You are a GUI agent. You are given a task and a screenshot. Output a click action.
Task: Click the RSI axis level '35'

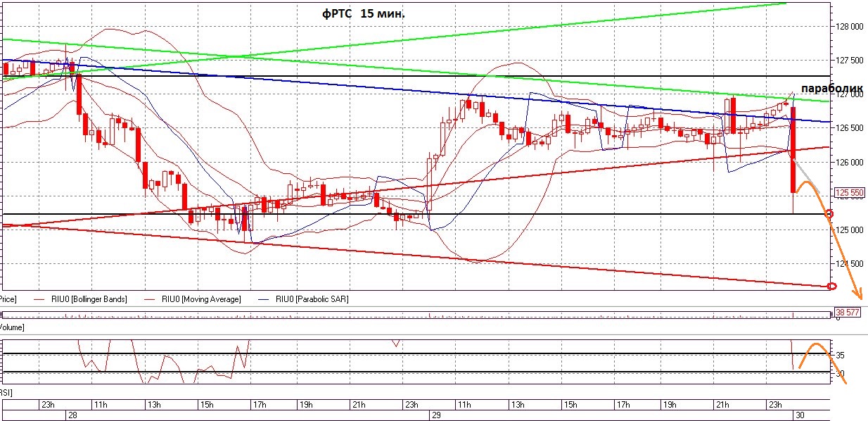(x=840, y=356)
